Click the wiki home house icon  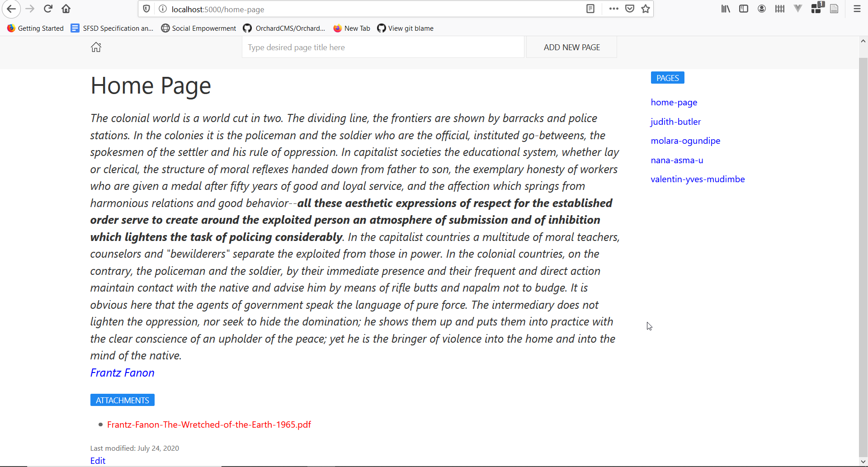point(96,47)
